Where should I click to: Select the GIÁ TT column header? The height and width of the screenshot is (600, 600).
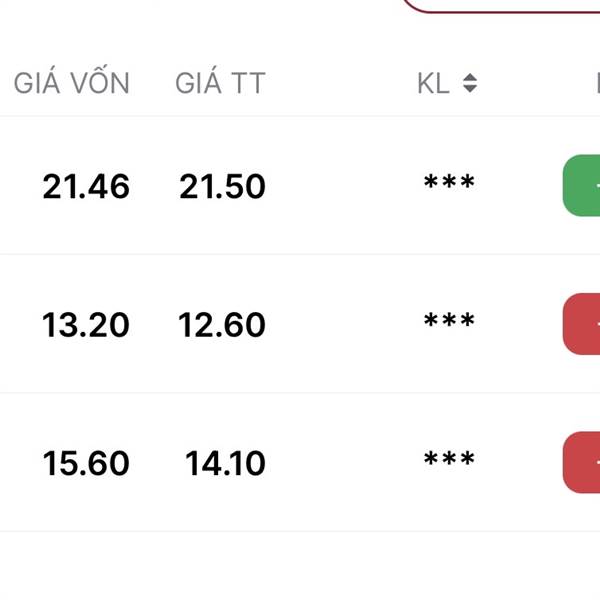pyautogui.click(x=220, y=81)
